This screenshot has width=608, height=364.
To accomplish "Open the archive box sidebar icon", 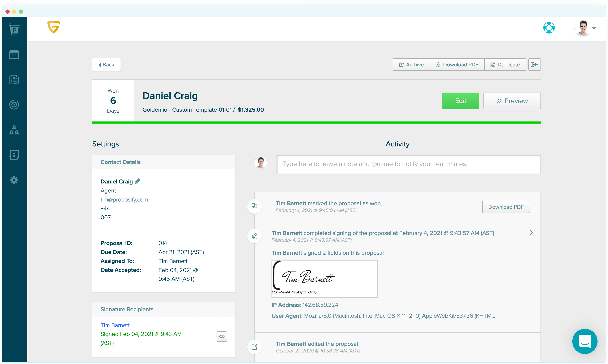I will pyautogui.click(x=14, y=54).
